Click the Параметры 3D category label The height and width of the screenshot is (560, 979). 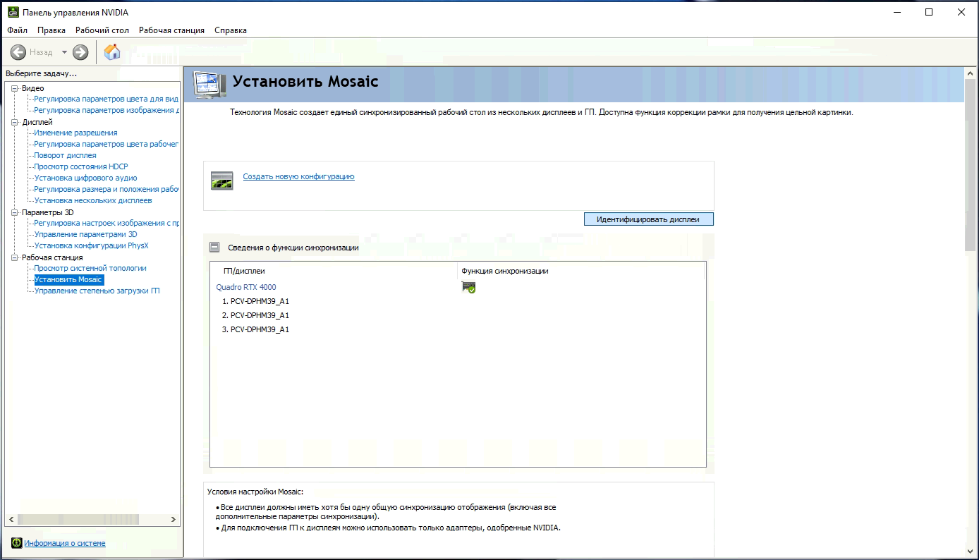(47, 212)
